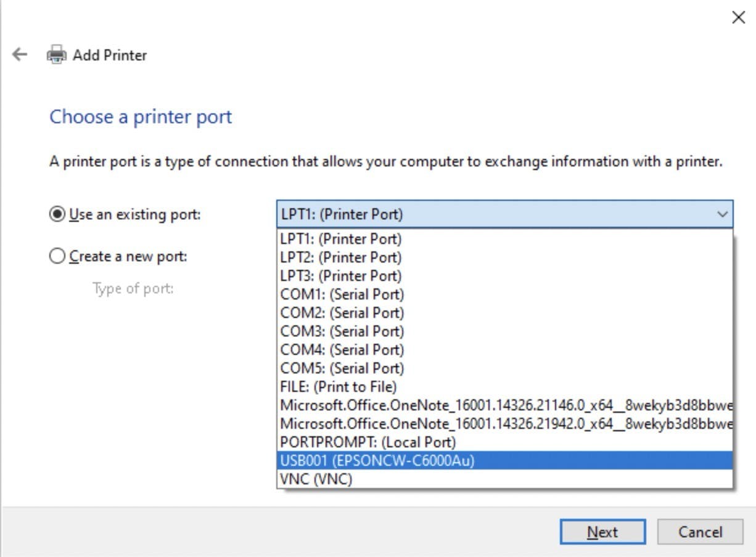
Task: Select COM1: (Serial Port) entry
Action: 342,294
